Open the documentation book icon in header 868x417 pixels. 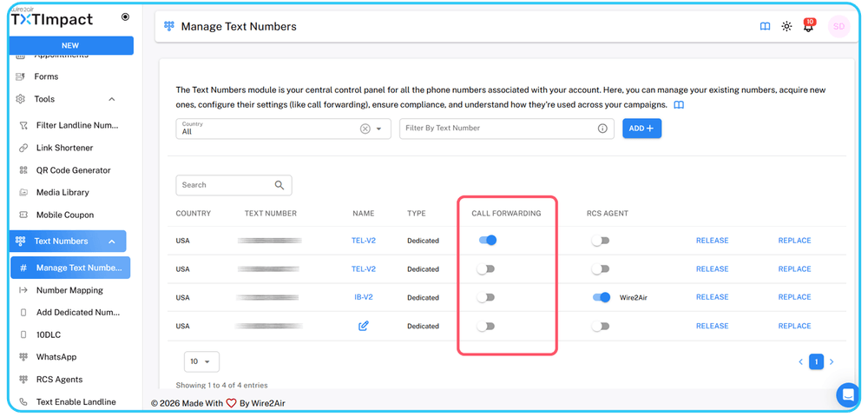(x=765, y=27)
